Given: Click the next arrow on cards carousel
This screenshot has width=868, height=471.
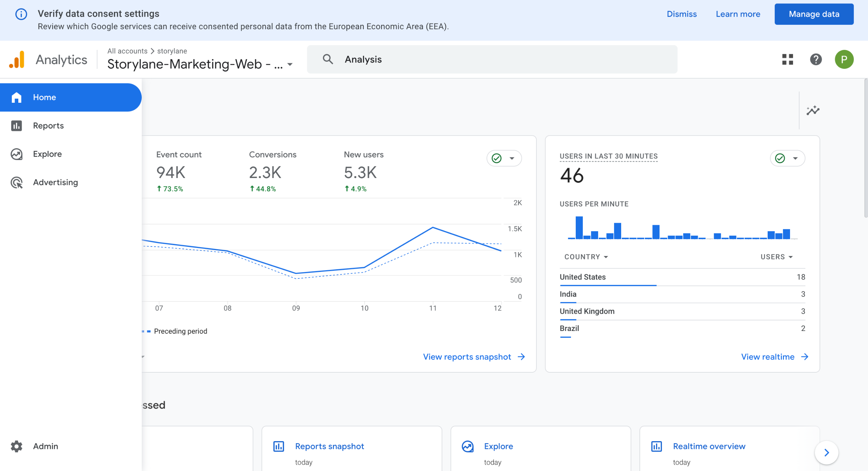Looking at the screenshot, I should [827, 453].
